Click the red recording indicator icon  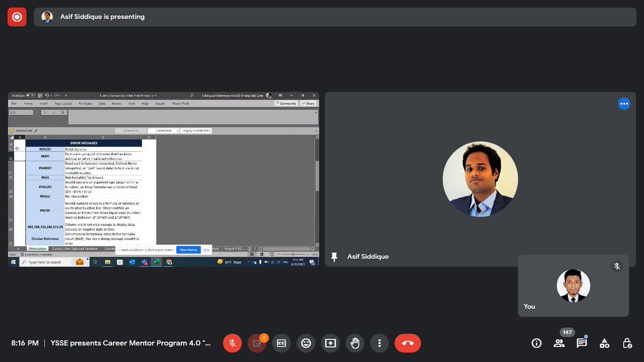point(17,17)
